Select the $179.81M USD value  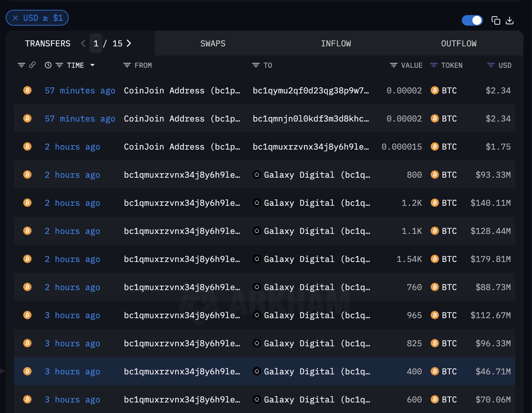pyautogui.click(x=491, y=259)
